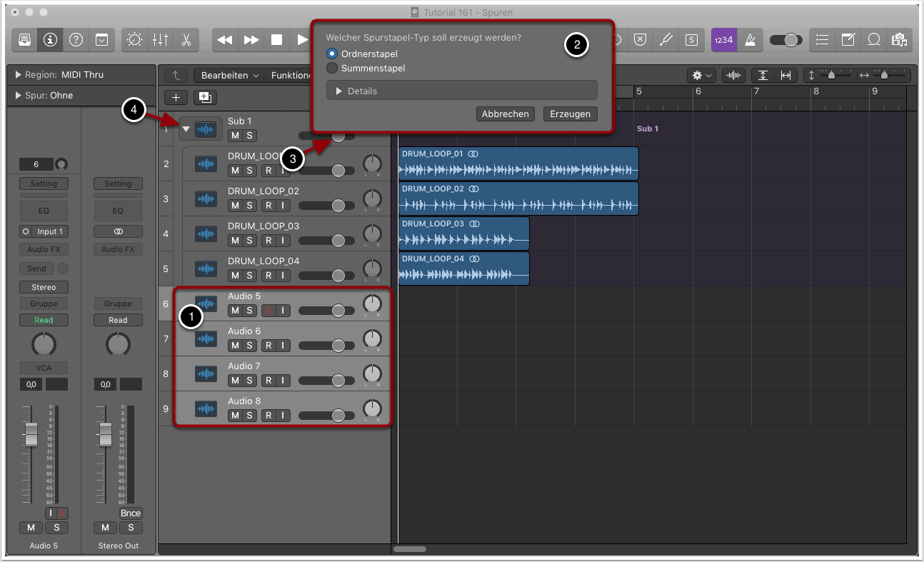Open the Loop Browser icon
Image resolution: width=924 pixels, height=562 pixels.
(x=873, y=40)
